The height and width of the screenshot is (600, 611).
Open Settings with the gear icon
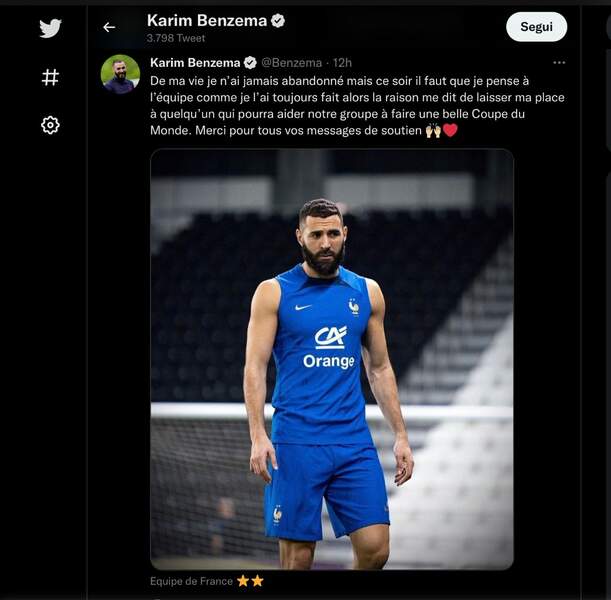click(50, 125)
